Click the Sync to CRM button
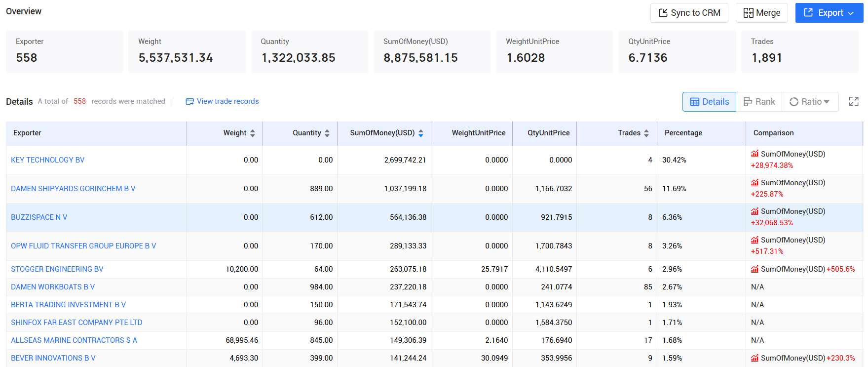The image size is (868, 367). [x=689, y=13]
